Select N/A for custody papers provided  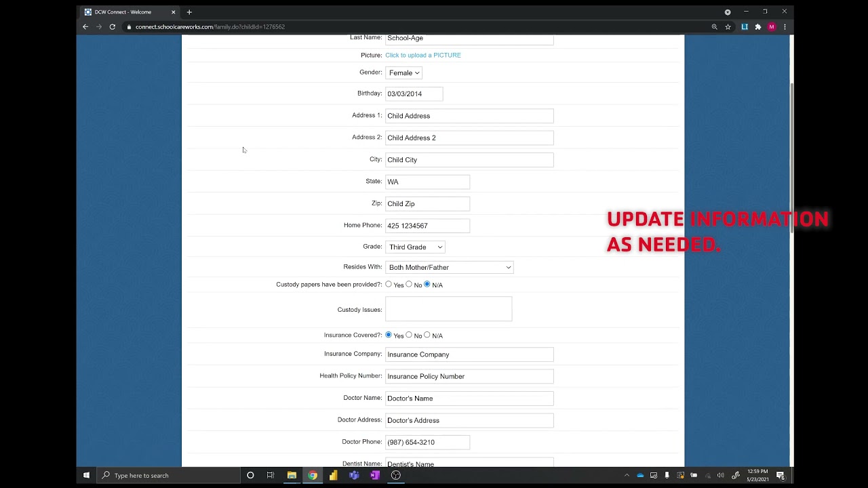pyautogui.click(x=427, y=285)
